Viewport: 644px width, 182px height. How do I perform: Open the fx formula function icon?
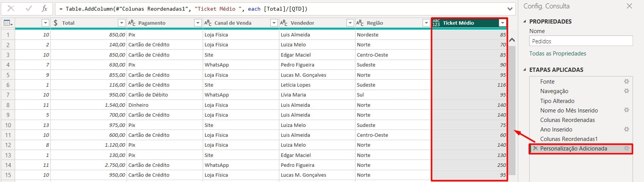click(x=44, y=8)
